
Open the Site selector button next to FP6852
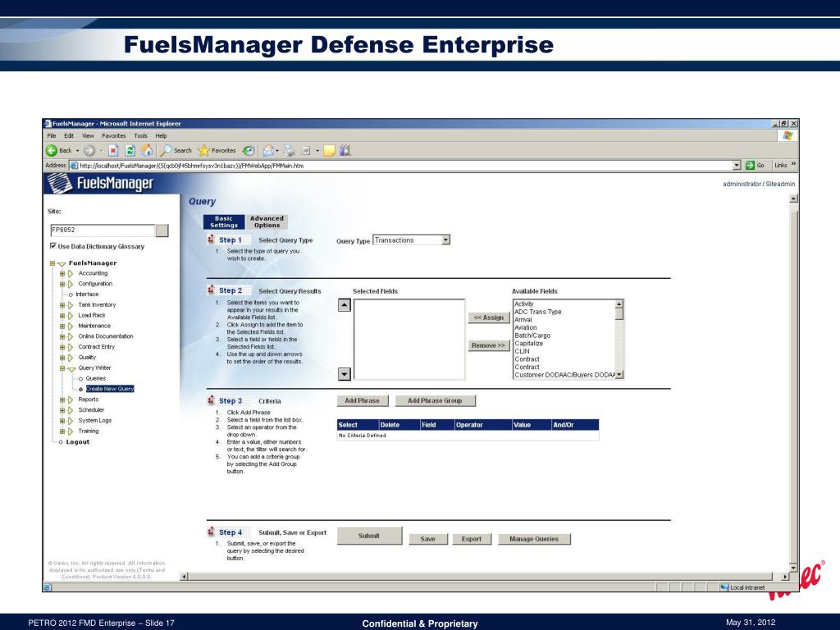coord(162,231)
